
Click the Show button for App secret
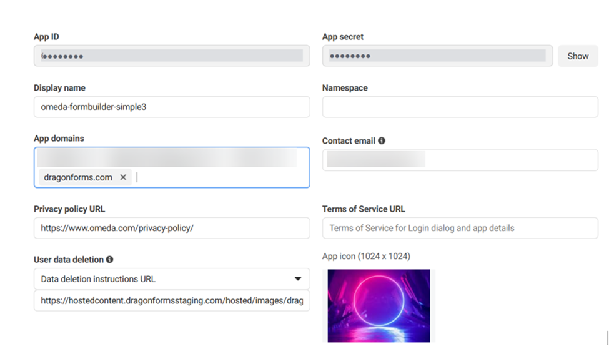pos(578,56)
